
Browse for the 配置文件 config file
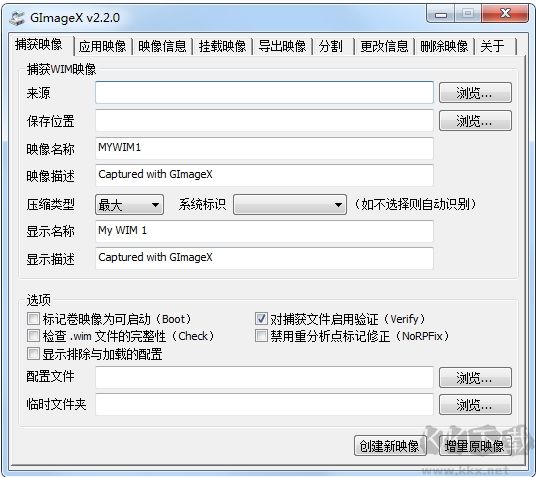click(x=475, y=377)
